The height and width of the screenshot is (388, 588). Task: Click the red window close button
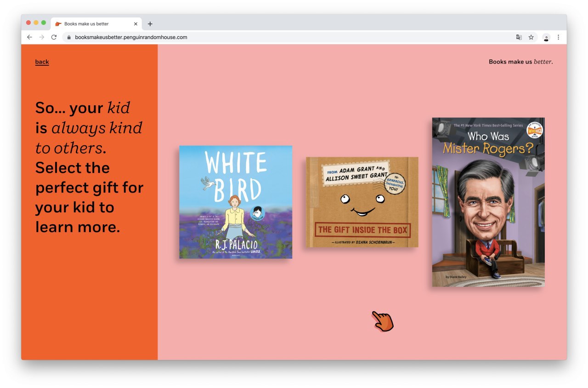tap(28, 23)
